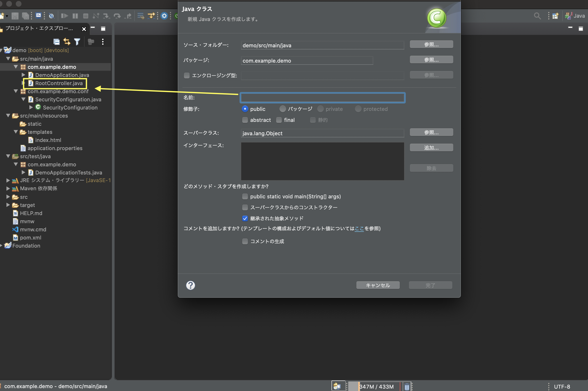Toggle Use Step Filters icon
Image resolution: width=588 pixels, height=391 pixels.
click(x=151, y=16)
